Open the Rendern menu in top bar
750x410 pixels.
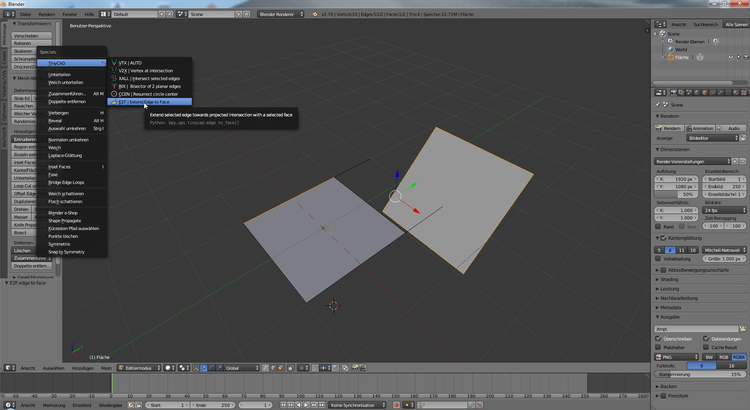coord(46,15)
